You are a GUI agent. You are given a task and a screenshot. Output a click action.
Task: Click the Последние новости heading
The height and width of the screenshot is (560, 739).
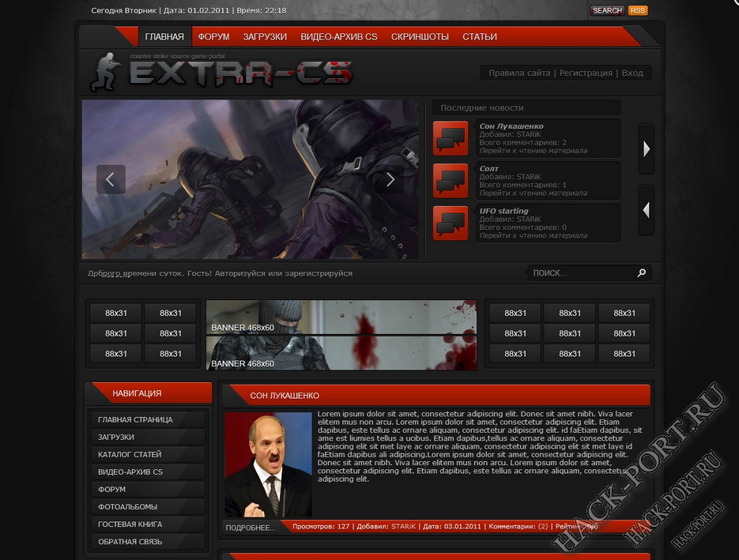[482, 108]
